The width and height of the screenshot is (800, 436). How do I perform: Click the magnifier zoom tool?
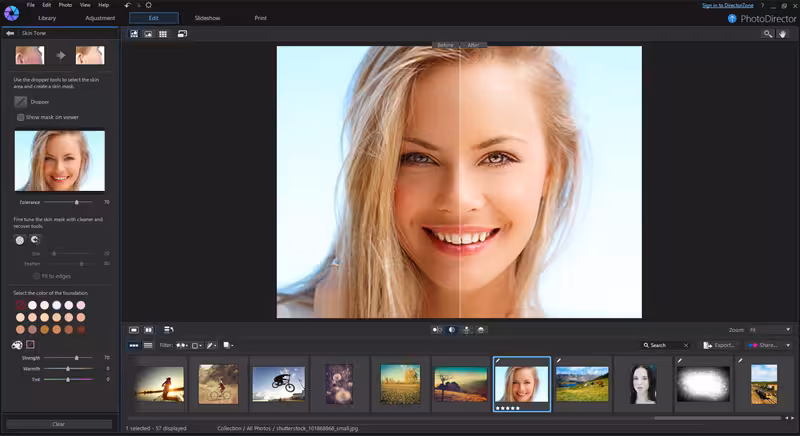point(767,34)
